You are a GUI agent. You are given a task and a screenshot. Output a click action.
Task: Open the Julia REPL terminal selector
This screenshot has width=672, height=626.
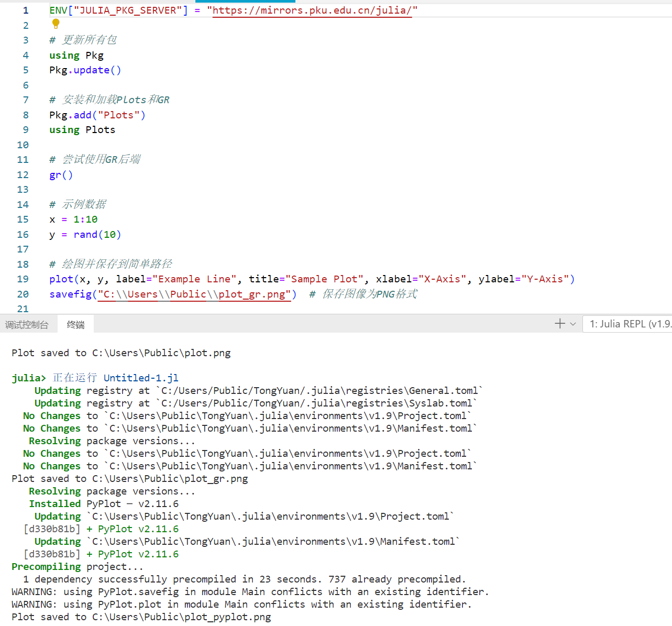tap(627, 324)
